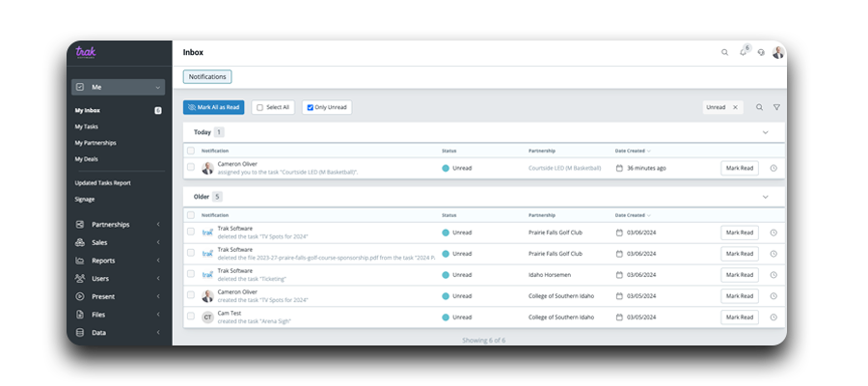
Task: Tick the Select All checkbox
Action: point(259,107)
